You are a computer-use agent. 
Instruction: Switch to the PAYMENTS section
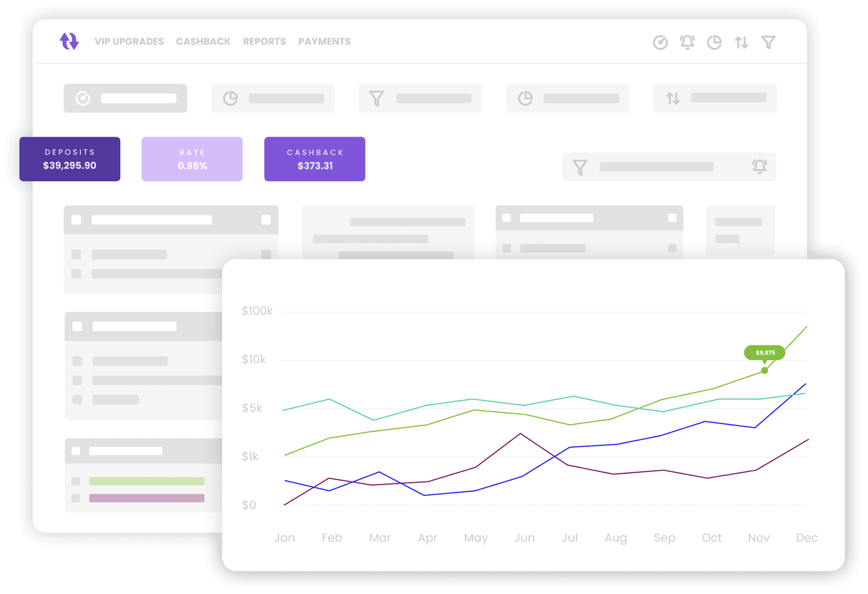[x=325, y=41]
